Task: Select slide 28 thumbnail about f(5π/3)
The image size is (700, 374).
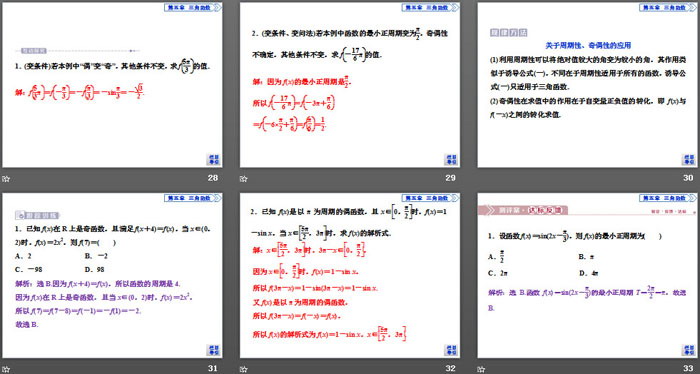Action: tap(112, 85)
